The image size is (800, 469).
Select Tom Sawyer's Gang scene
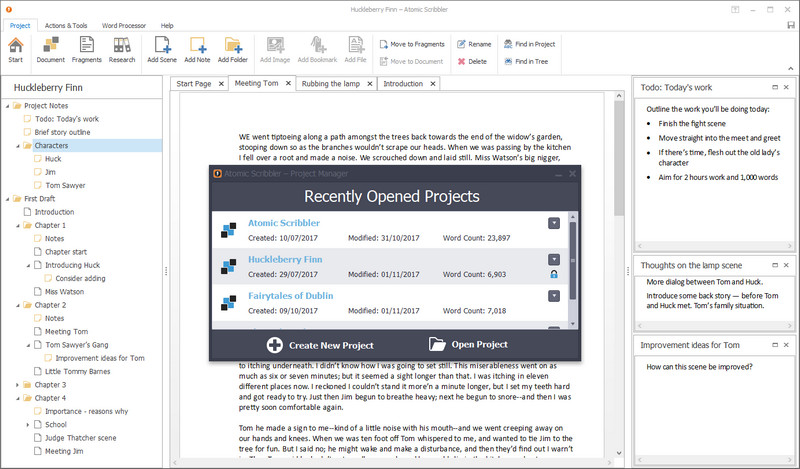click(77, 344)
